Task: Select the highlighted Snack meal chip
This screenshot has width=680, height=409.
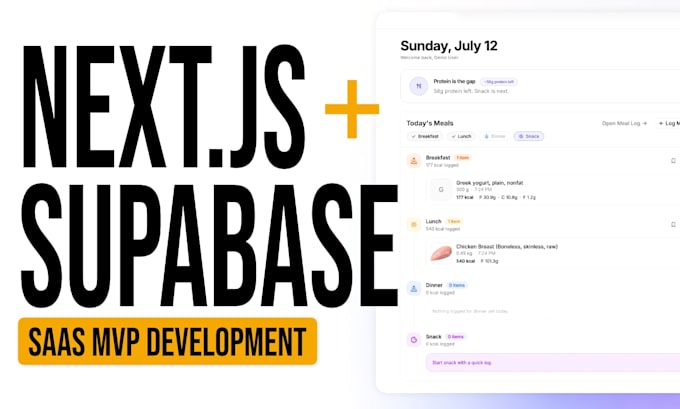Action: [x=529, y=136]
